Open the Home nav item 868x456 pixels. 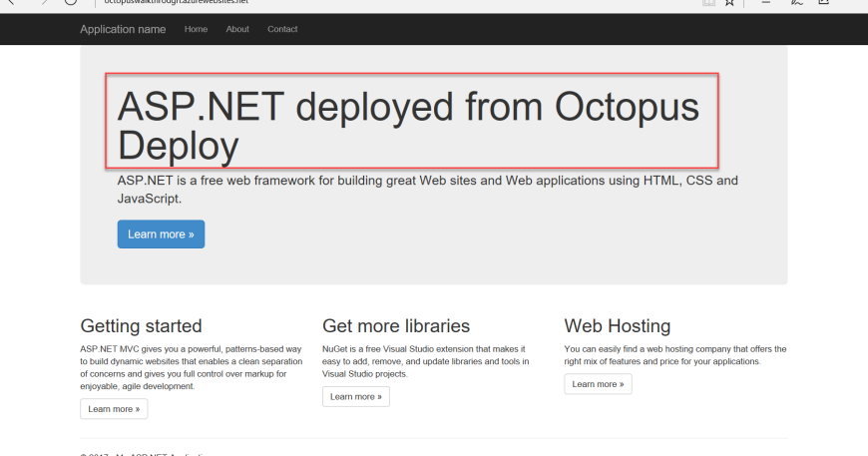[x=196, y=29]
